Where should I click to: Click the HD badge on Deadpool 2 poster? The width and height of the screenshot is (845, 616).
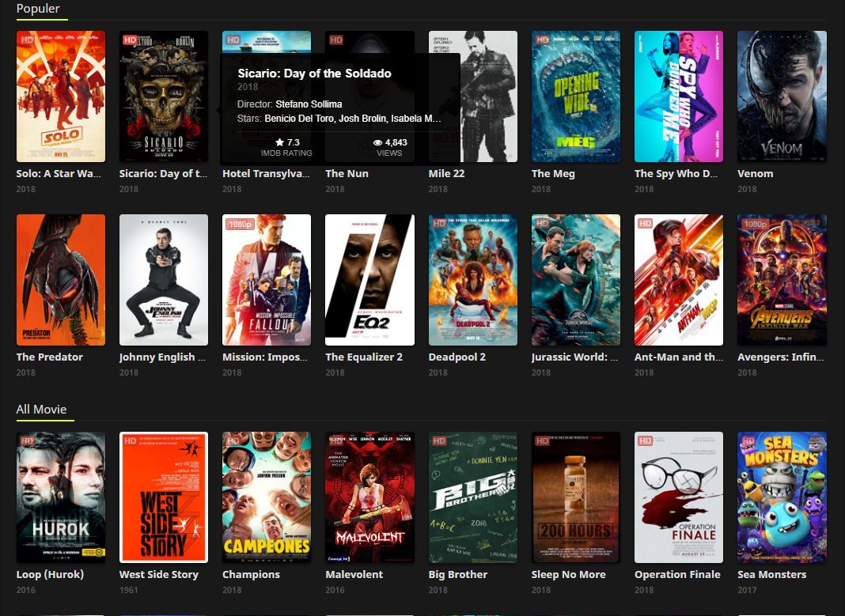click(439, 224)
